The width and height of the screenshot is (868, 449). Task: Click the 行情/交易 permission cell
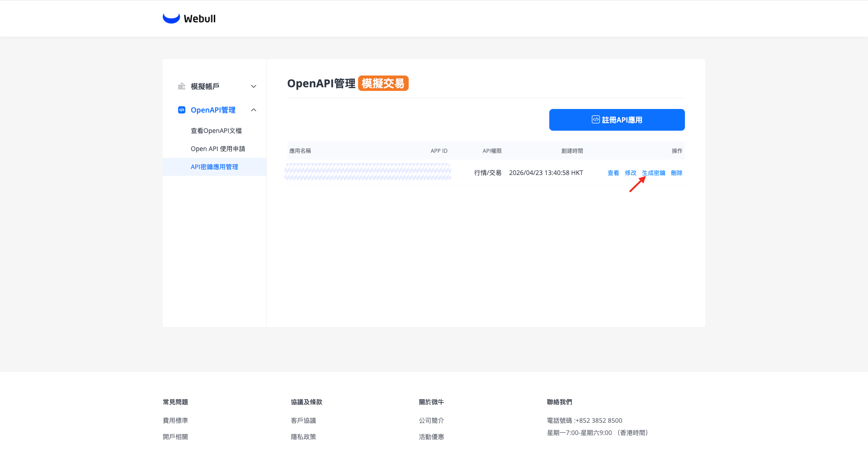[x=488, y=173]
